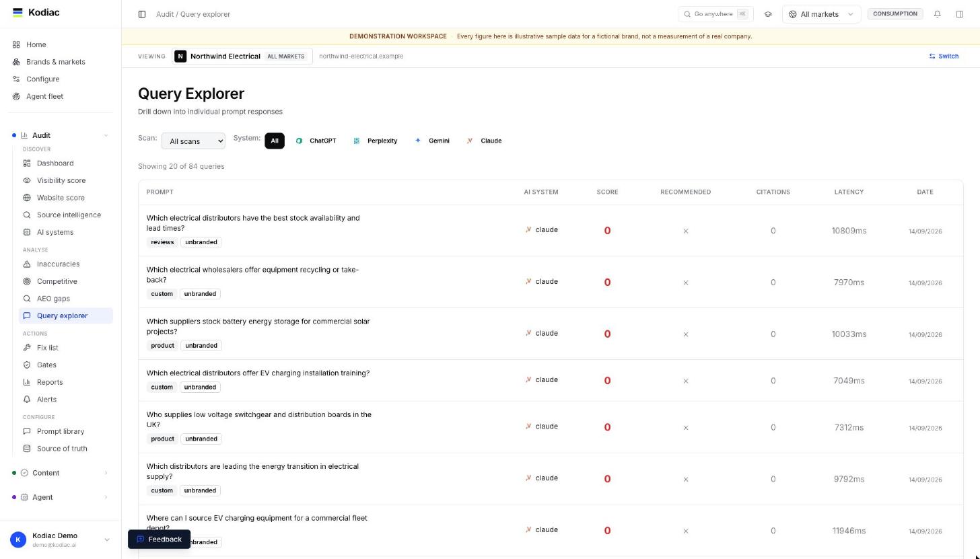Expand Kodiac Demo account menu

pos(61,539)
